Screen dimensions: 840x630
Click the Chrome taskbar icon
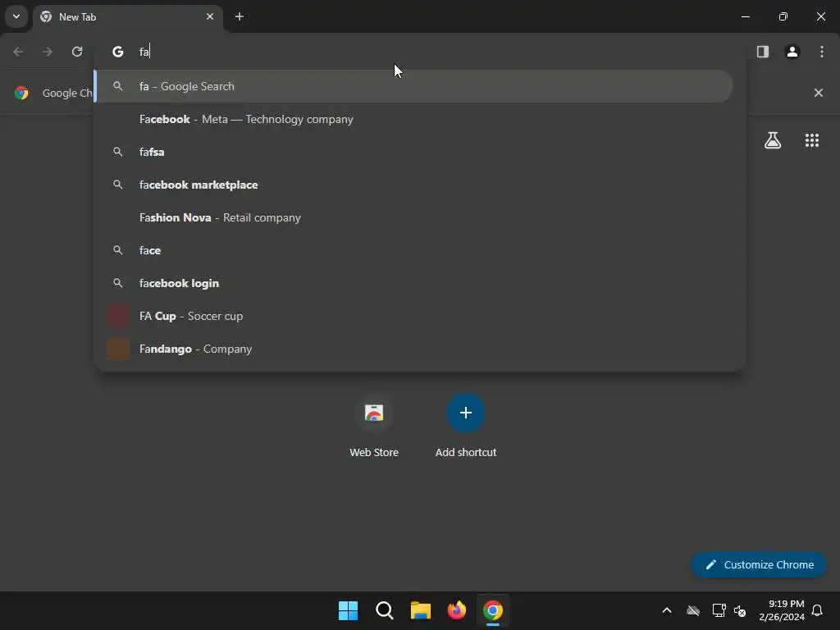click(x=493, y=610)
